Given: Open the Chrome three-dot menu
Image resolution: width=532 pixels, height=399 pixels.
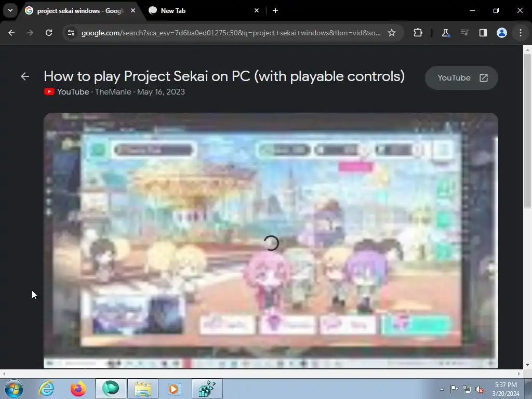Looking at the screenshot, I should coord(521,33).
